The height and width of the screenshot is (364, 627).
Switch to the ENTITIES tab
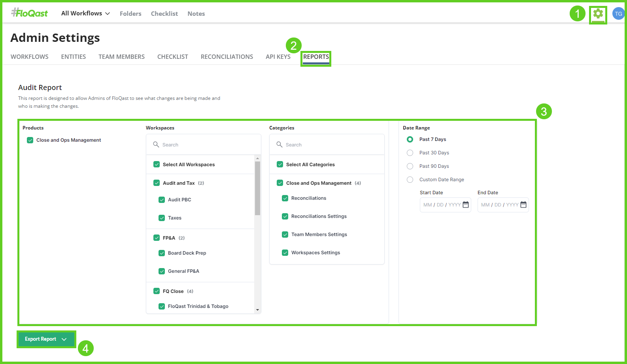pyautogui.click(x=74, y=57)
